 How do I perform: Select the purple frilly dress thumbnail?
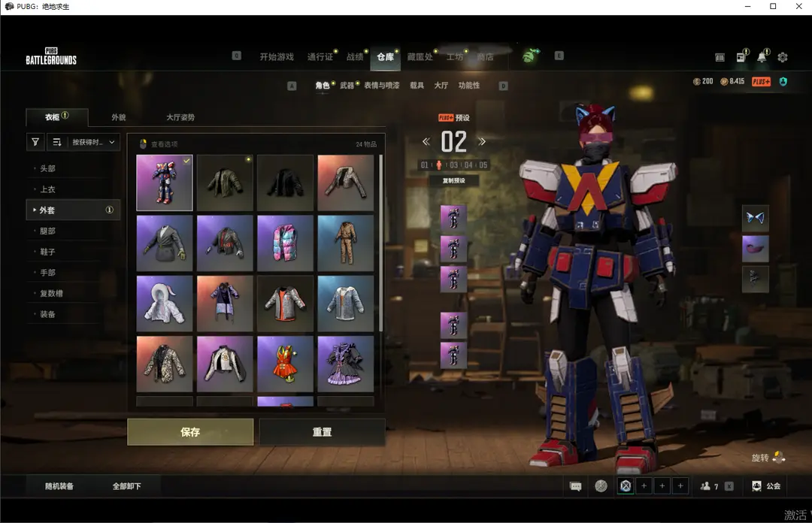[x=345, y=364]
